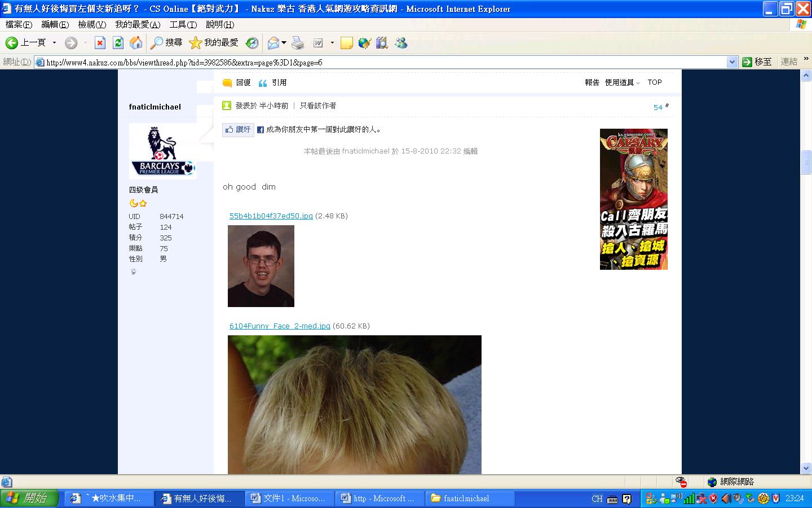Viewport: 812px width, 508px height.
Task: Click the Refresh page icon
Action: 118,43
